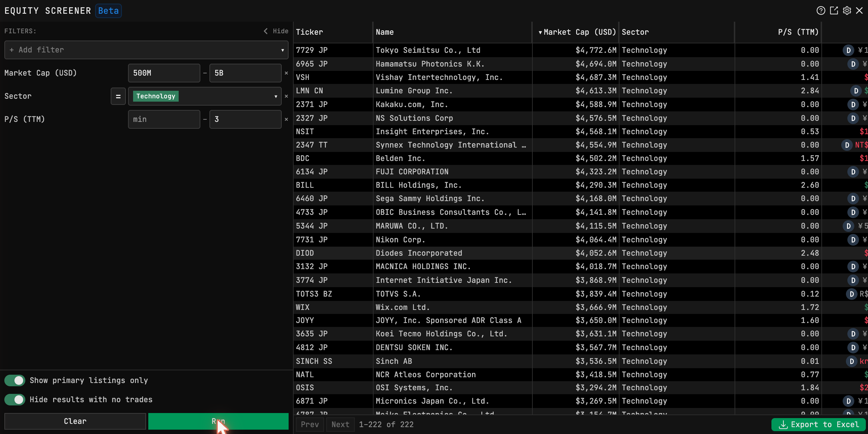Open the Add filter dropdown
The height and width of the screenshot is (434, 868).
(146, 50)
